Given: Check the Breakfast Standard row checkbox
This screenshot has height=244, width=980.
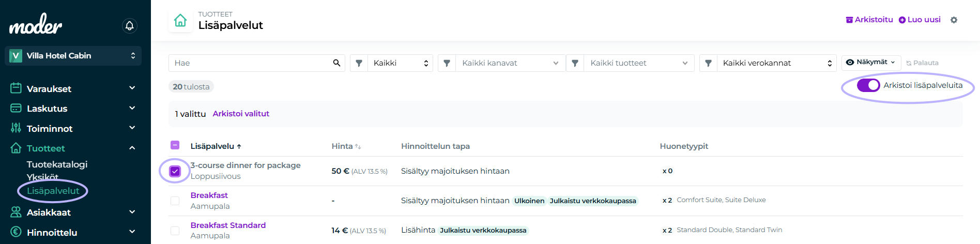Looking at the screenshot, I should (175, 231).
